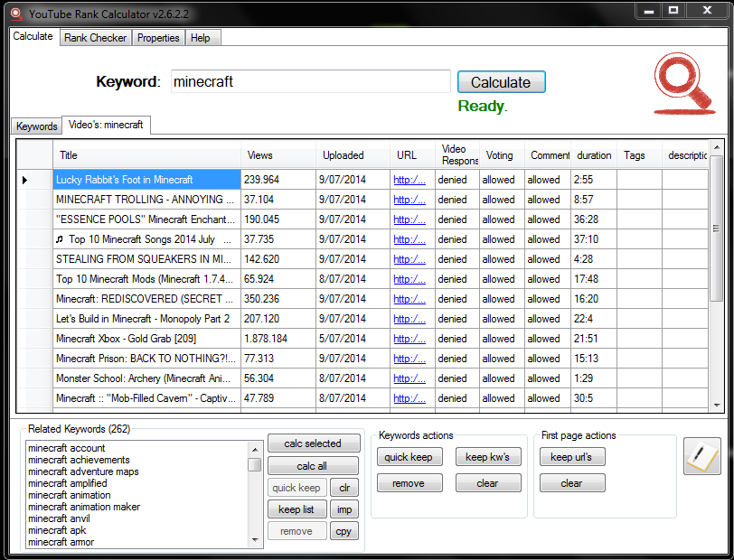Image resolution: width=734 pixels, height=560 pixels.
Task: Select the row marker arrow of first row
Action: (24, 180)
